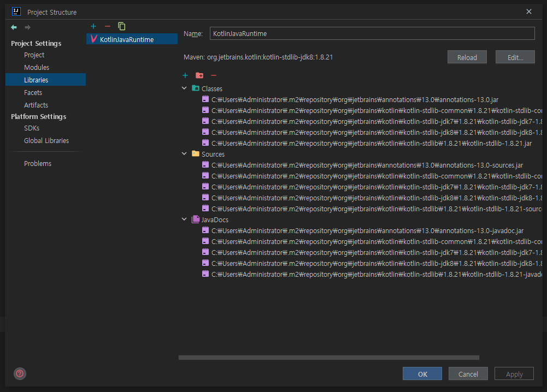Click the Reload button
Image resolution: width=547 pixels, height=392 pixels.
(467, 57)
